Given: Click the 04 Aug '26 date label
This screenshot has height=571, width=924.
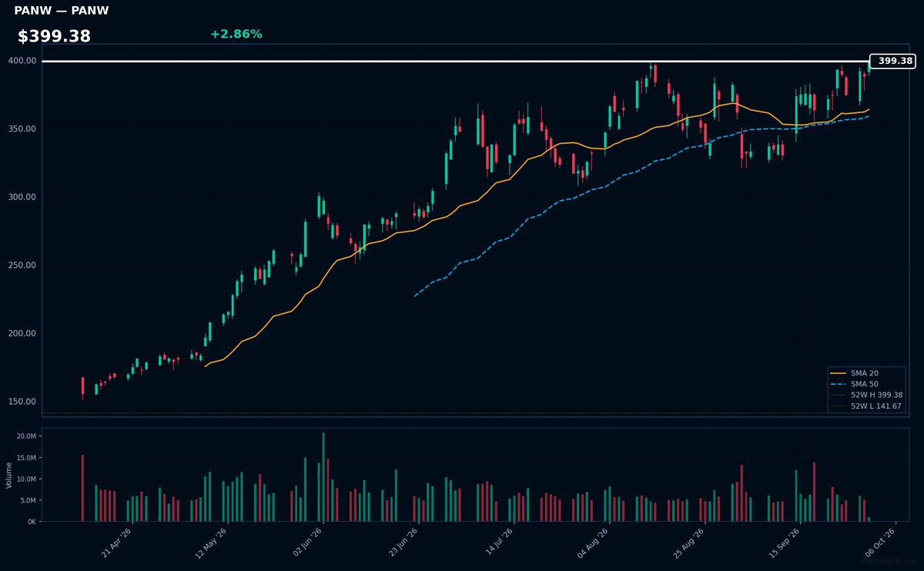Looking at the screenshot, I should (x=594, y=543).
